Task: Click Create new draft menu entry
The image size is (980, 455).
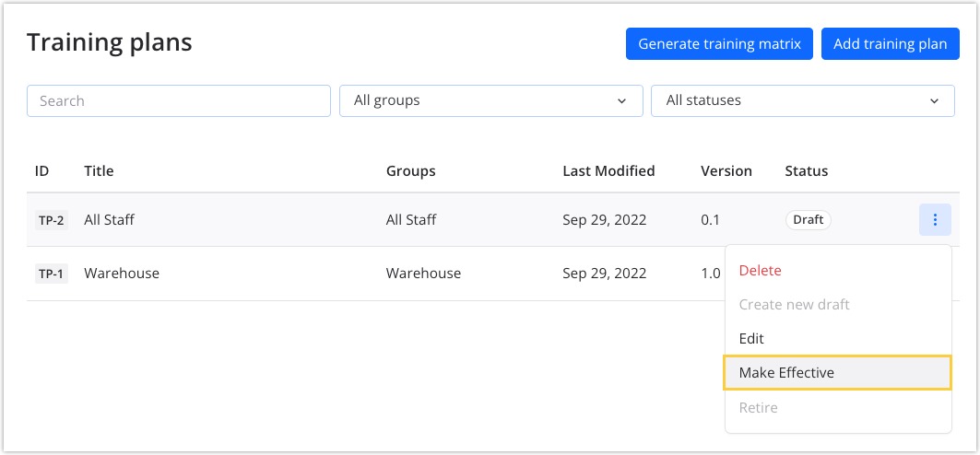Action: 794,305
